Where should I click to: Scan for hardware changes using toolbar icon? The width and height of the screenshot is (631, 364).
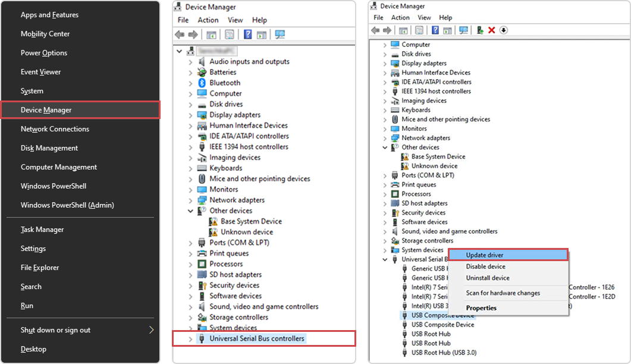[464, 30]
